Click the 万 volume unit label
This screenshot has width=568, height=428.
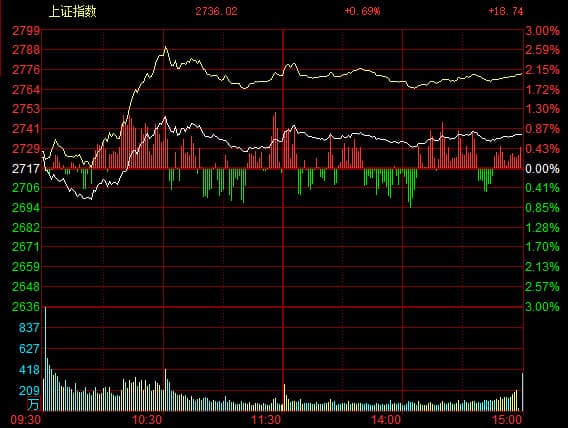point(33,404)
